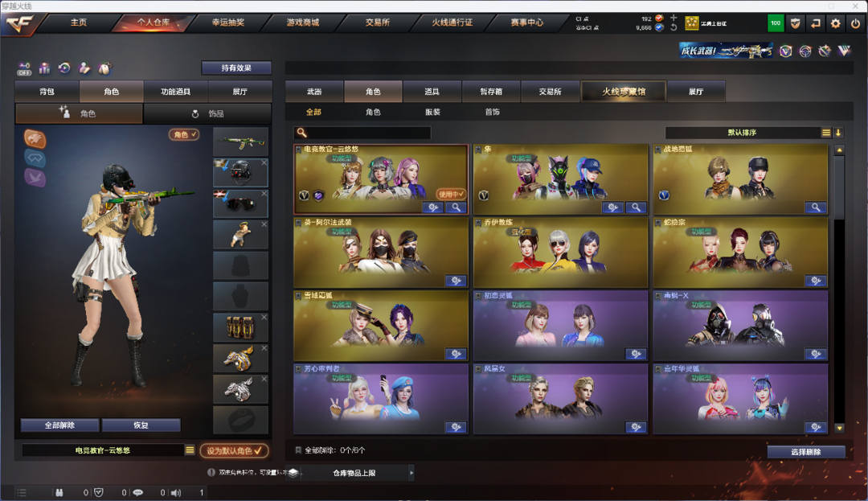Tick the checkbox on 电竞教官-云悠悠 card
This screenshot has height=501, width=868.
(x=298, y=150)
